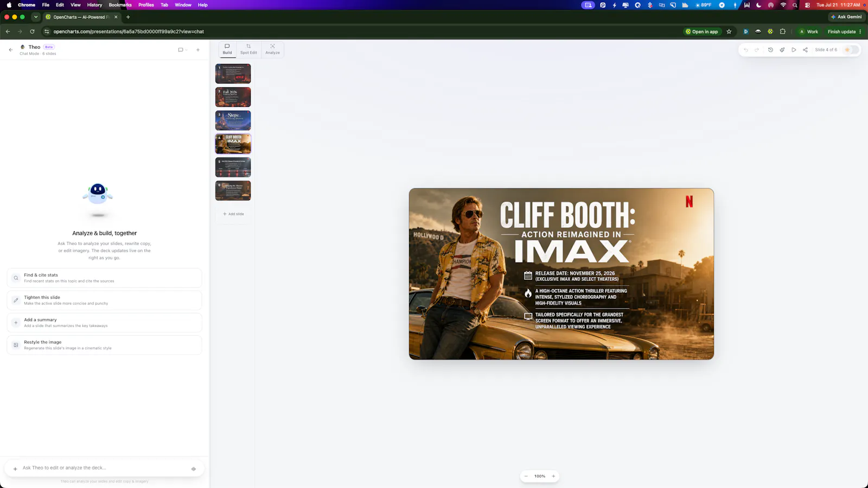Click Finish update button

844,31
